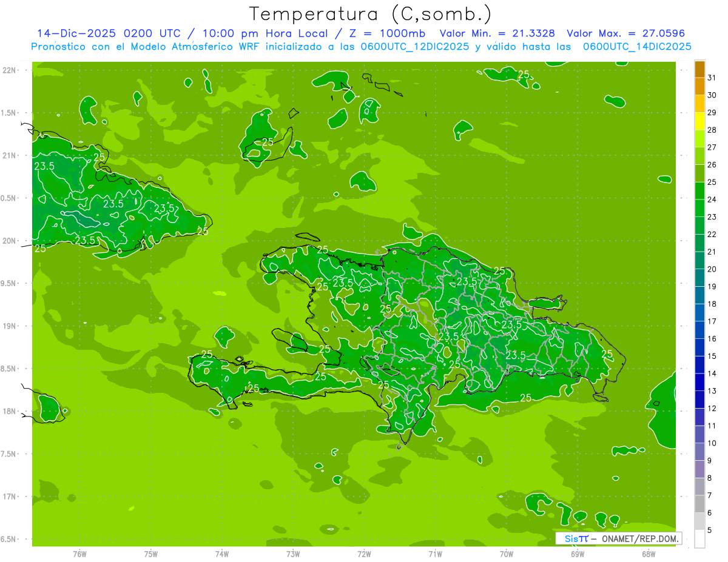Click the "20" label on the color scale

pos(712,269)
